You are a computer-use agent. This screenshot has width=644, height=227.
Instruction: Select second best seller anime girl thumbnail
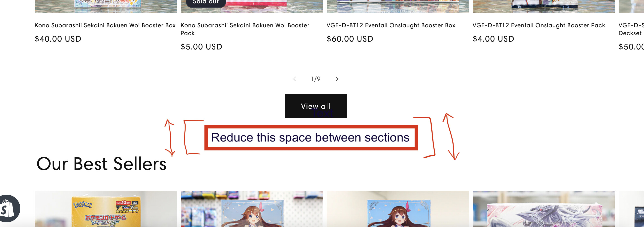(x=252, y=209)
